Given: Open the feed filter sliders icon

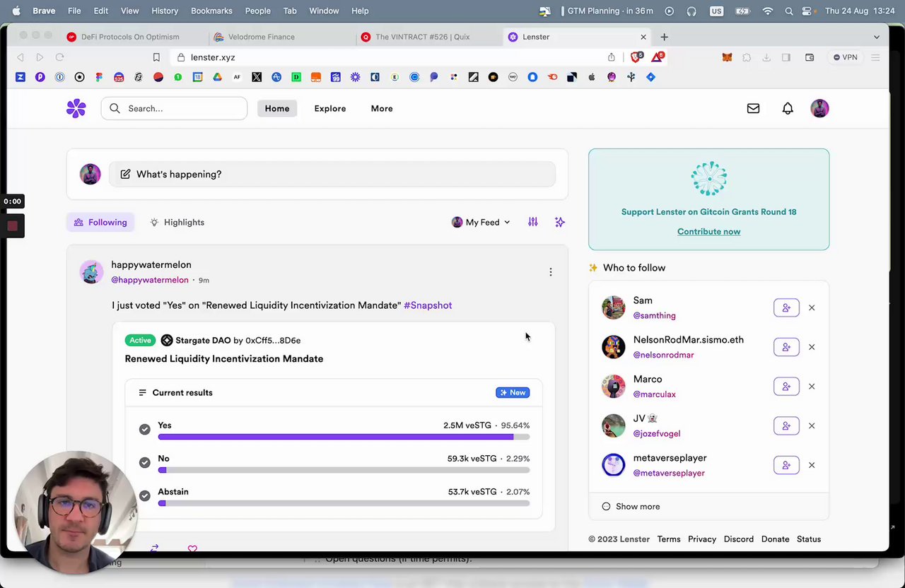Looking at the screenshot, I should 533,222.
